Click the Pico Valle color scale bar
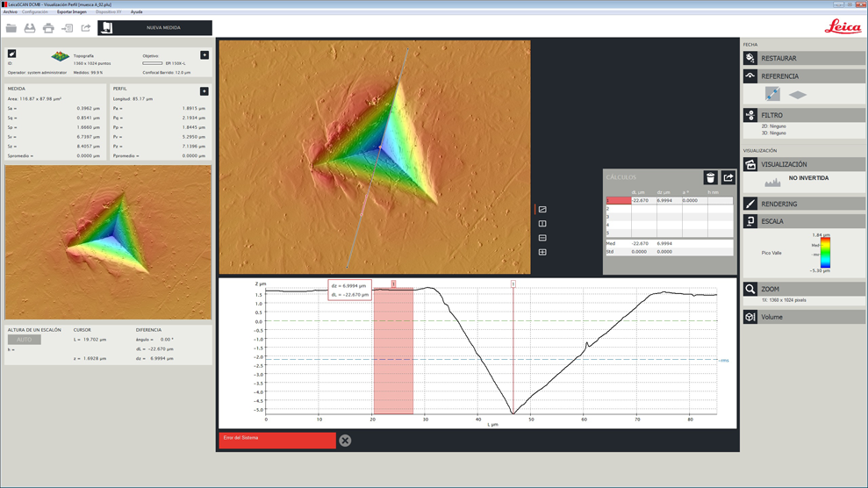The image size is (868, 488). tap(825, 253)
